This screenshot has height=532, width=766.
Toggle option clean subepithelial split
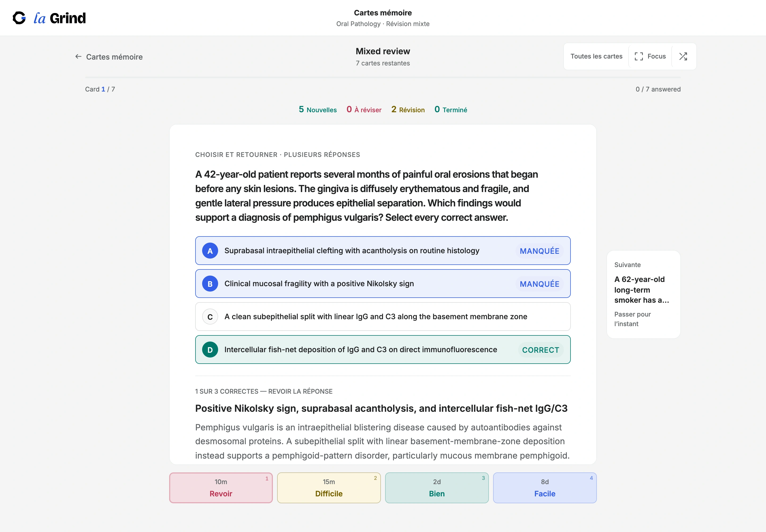pyautogui.click(x=383, y=317)
